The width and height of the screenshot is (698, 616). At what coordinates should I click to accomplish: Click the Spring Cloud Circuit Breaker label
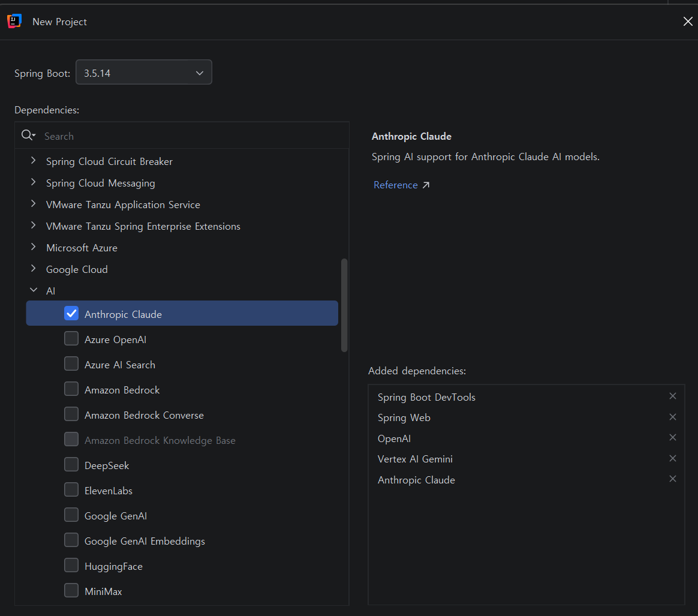pyautogui.click(x=109, y=161)
